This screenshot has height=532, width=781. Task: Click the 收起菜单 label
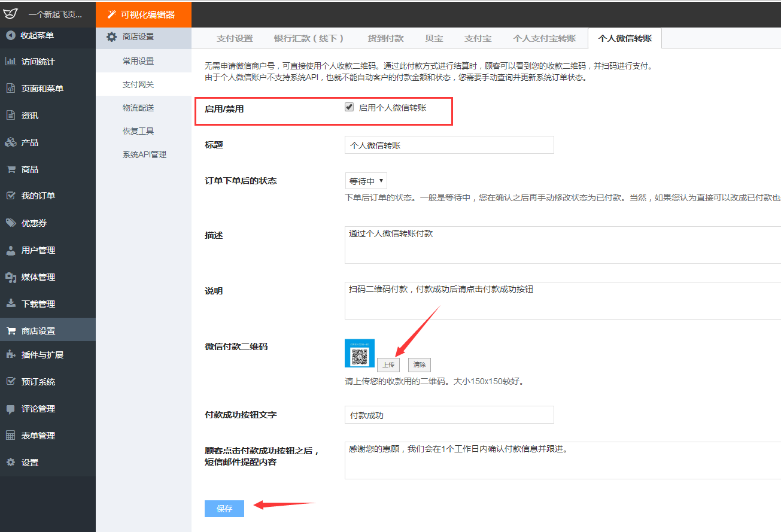(37, 35)
